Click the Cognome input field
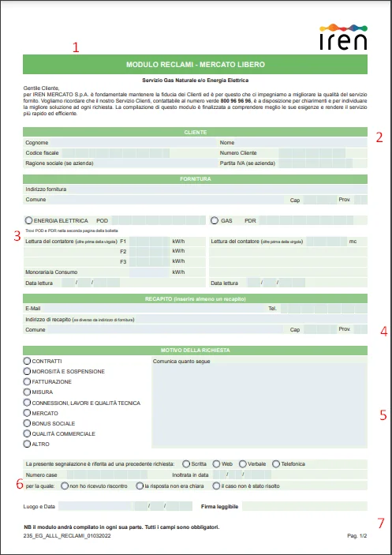Viewport: 392px width, 555px height. click(133, 143)
